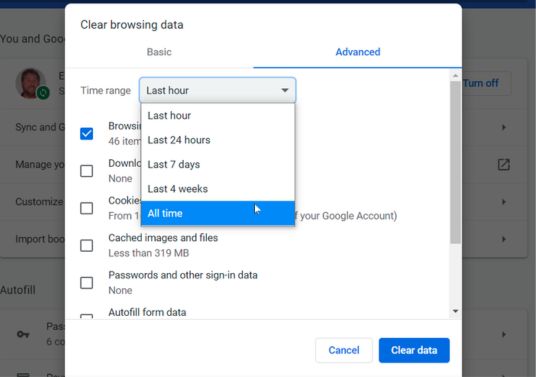Open the Sync and Google services arrow
Viewport: 536px width, 377px height.
click(x=504, y=127)
